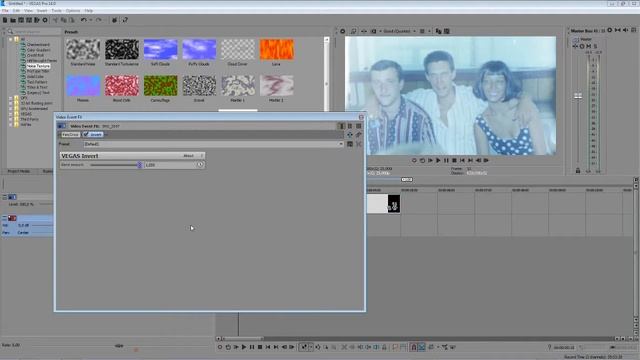640x360 pixels.
Task: Open the Undo history dropdown arrow
Action: (90, 20)
